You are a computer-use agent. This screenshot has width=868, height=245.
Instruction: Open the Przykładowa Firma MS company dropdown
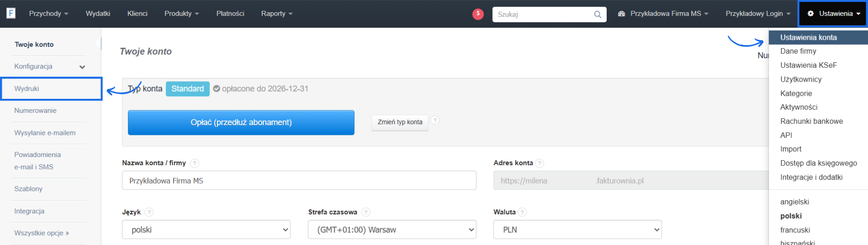point(663,14)
